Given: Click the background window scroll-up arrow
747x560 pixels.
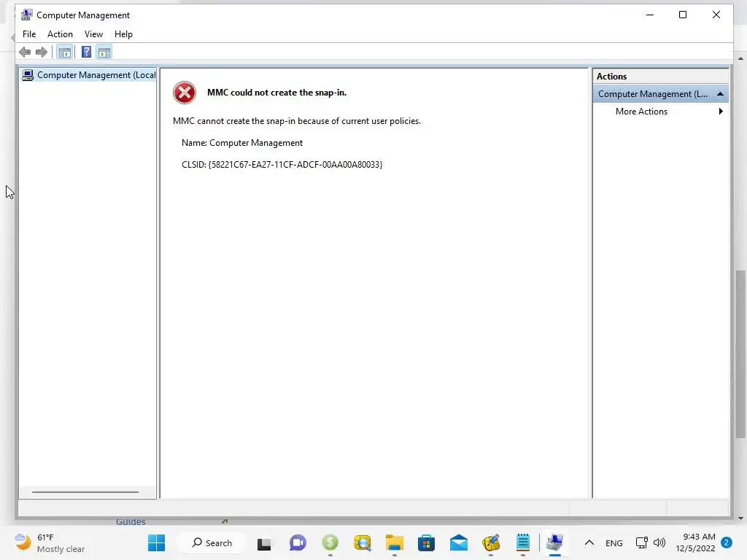Looking at the screenshot, I should 740,59.
